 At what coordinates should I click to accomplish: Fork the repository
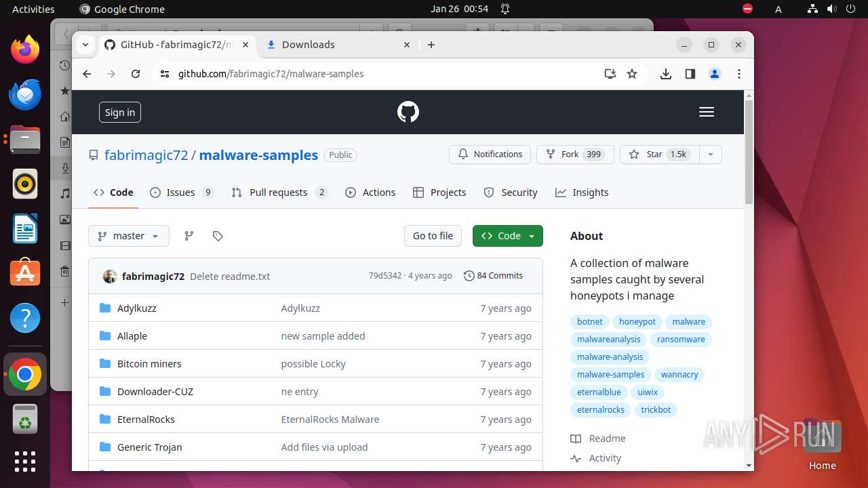[575, 155]
